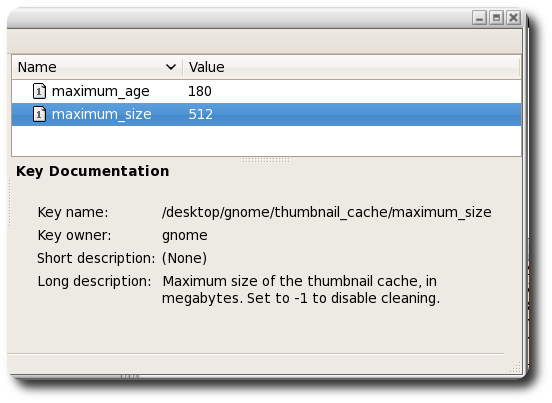The image size is (552, 403).
Task: Click the dotted pane divider handle above Key Documentation
Action: pyautogui.click(x=266, y=160)
